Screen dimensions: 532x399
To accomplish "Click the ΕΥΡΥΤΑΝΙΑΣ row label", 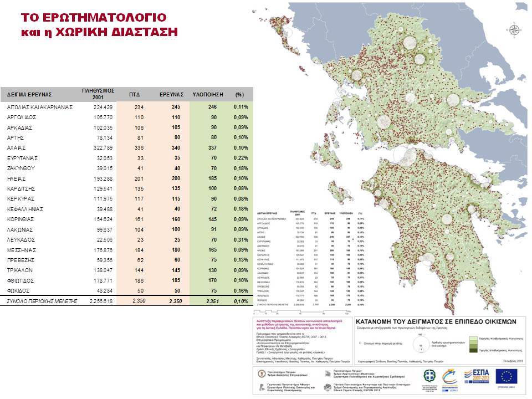I will (x=22, y=158).
